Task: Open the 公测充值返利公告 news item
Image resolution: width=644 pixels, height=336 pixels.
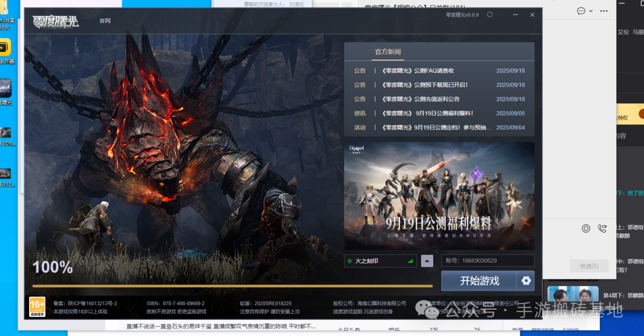Action: point(421,99)
